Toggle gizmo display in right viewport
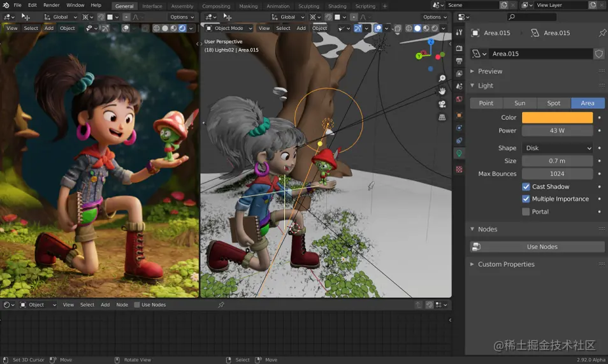This screenshot has width=608, height=364. 358,28
